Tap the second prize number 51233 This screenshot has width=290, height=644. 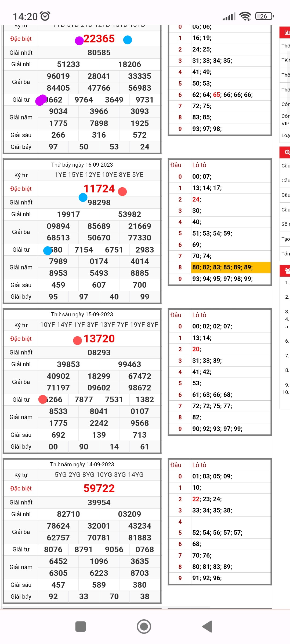[68, 64]
